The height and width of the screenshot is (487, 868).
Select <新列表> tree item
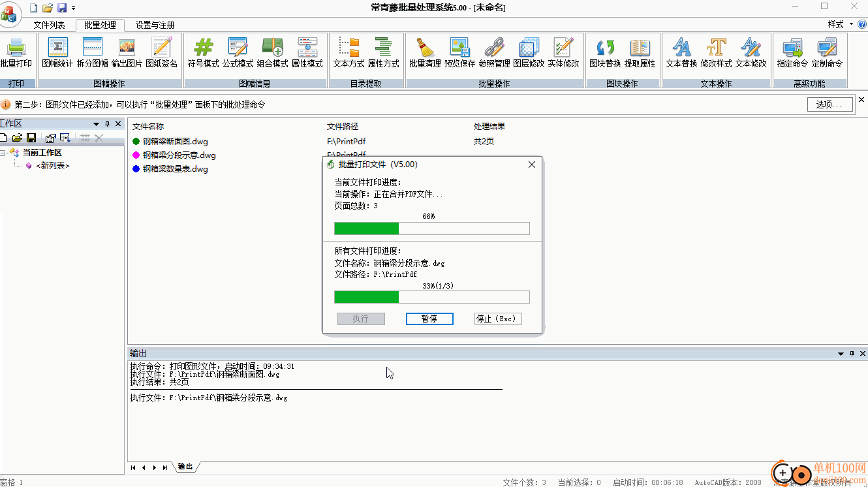pos(52,166)
